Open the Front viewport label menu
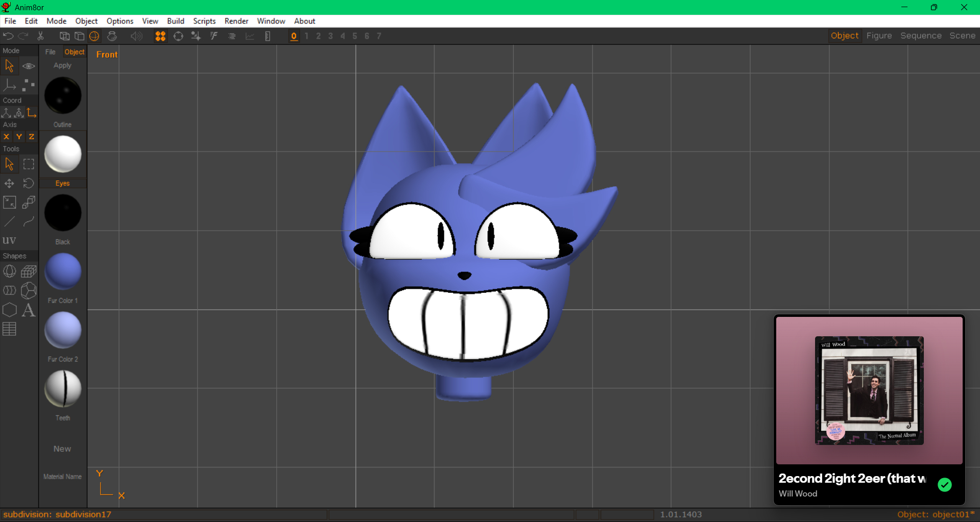The width and height of the screenshot is (980, 522). [107, 55]
